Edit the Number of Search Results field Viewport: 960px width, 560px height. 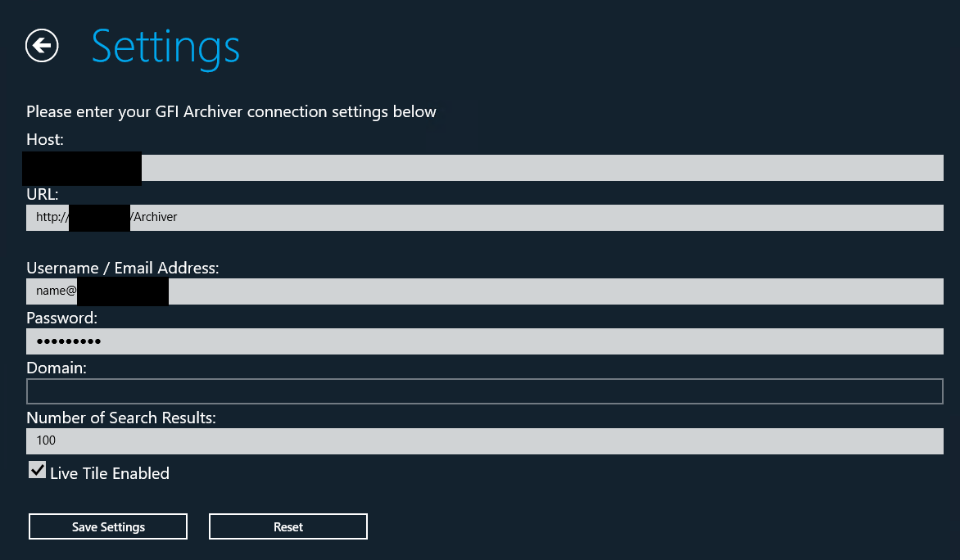point(484,441)
